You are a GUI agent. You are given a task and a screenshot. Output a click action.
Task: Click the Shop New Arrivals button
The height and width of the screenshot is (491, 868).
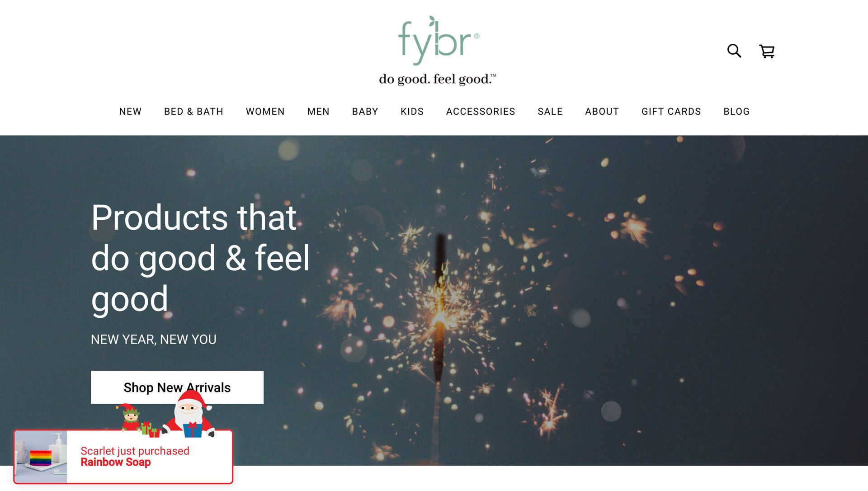[x=177, y=387]
